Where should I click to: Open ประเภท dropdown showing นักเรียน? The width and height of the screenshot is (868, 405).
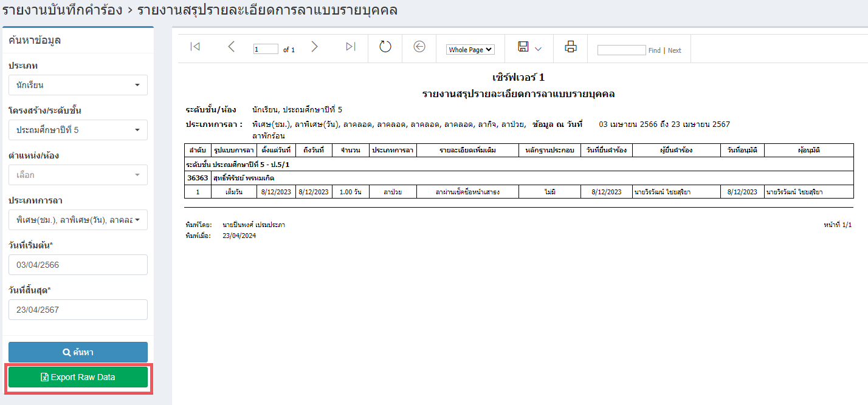[78, 85]
